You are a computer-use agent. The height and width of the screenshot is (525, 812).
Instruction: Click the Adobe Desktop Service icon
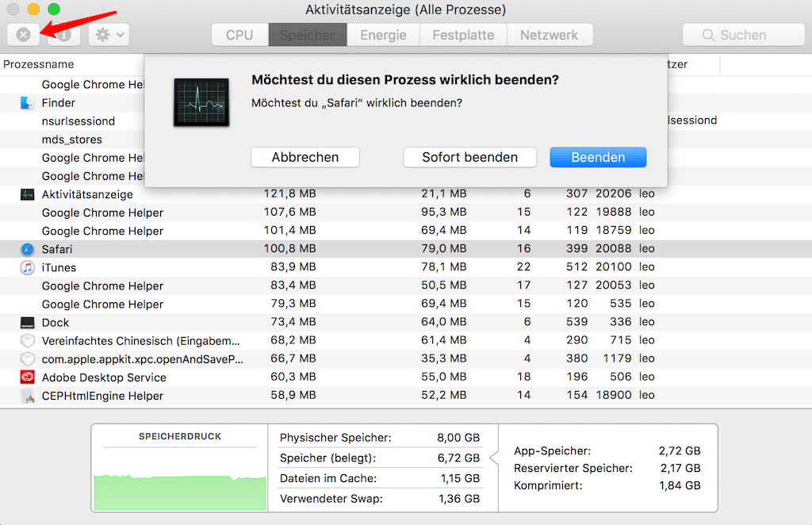point(28,377)
